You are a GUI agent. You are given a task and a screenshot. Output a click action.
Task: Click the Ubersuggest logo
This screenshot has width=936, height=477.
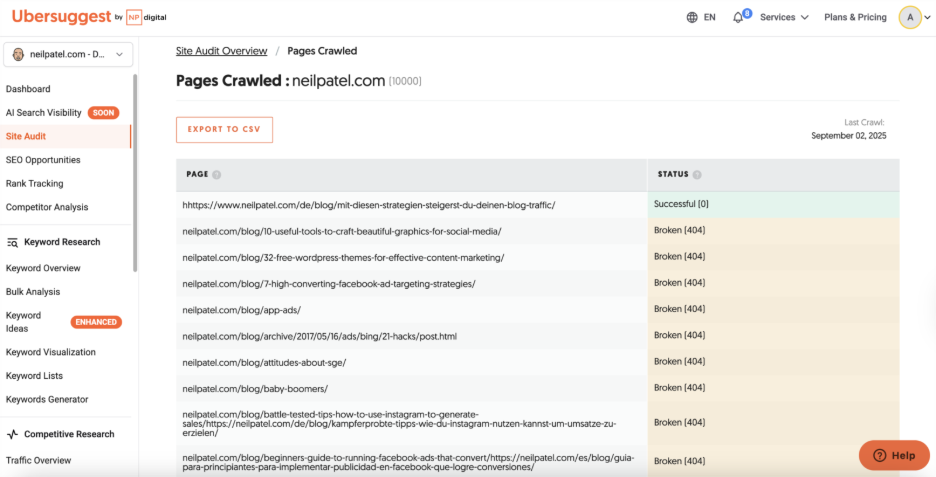click(x=61, y=17)
